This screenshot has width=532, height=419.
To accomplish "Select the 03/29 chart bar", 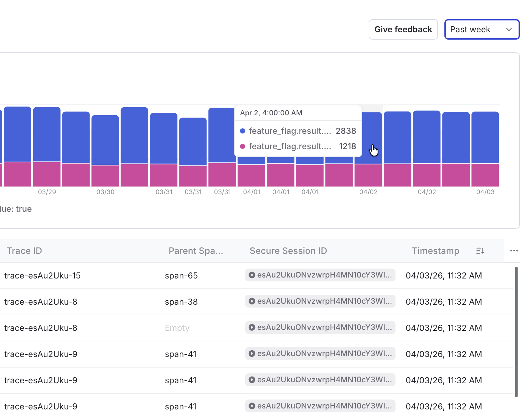I will coord(46,144).
